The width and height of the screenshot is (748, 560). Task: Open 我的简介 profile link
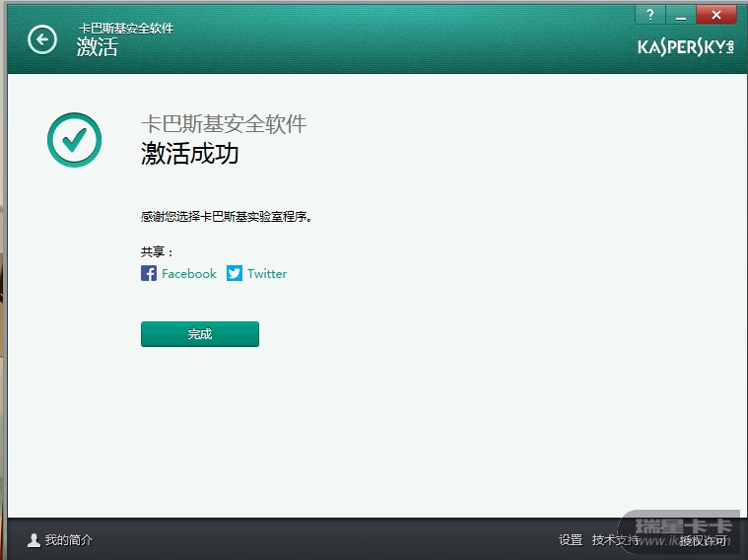click(x=69, y=540)
